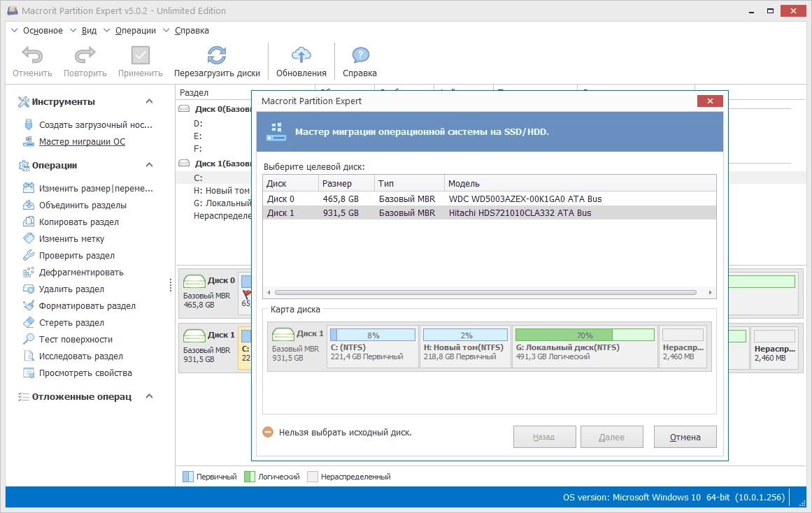The height and width of the screenshot is (513, 812).
Task: Close the migration wizard dialog
Action: tap(710, 101)
